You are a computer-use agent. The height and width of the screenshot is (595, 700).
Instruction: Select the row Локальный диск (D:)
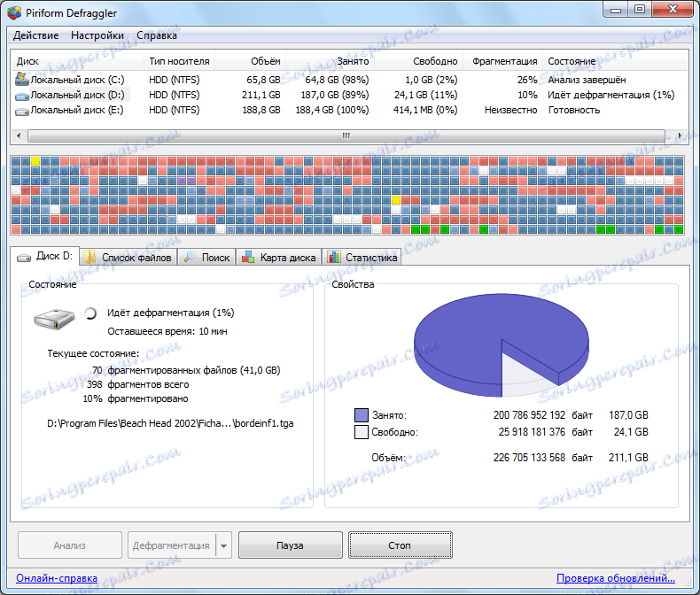coord(349,95)
